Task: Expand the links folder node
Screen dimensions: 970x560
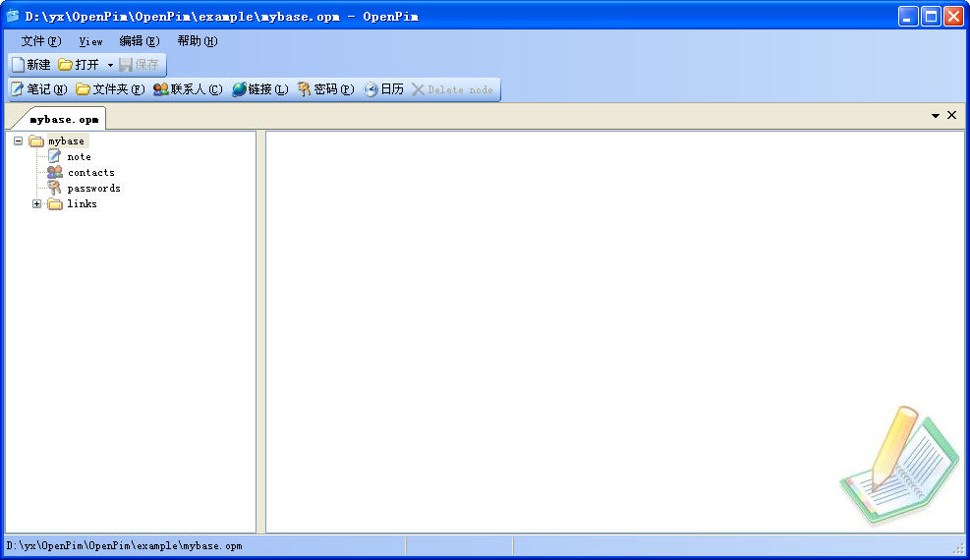Action: (37, 204)
